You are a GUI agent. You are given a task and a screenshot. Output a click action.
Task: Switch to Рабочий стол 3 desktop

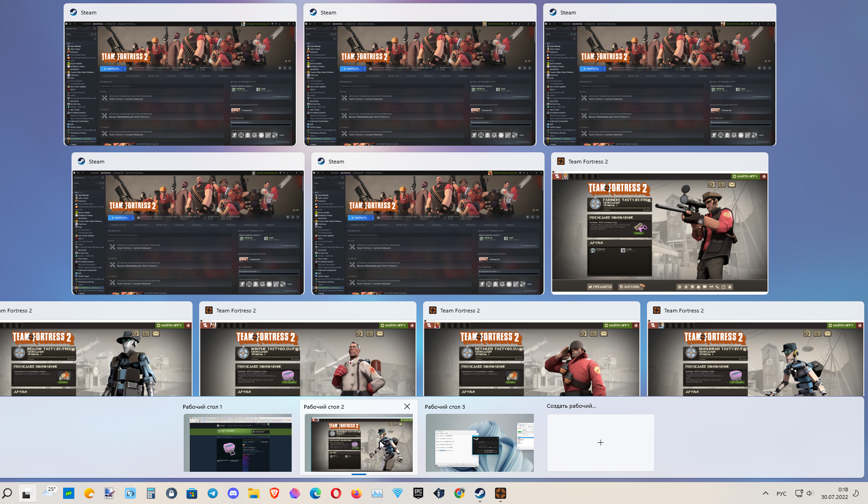point(480,442)
